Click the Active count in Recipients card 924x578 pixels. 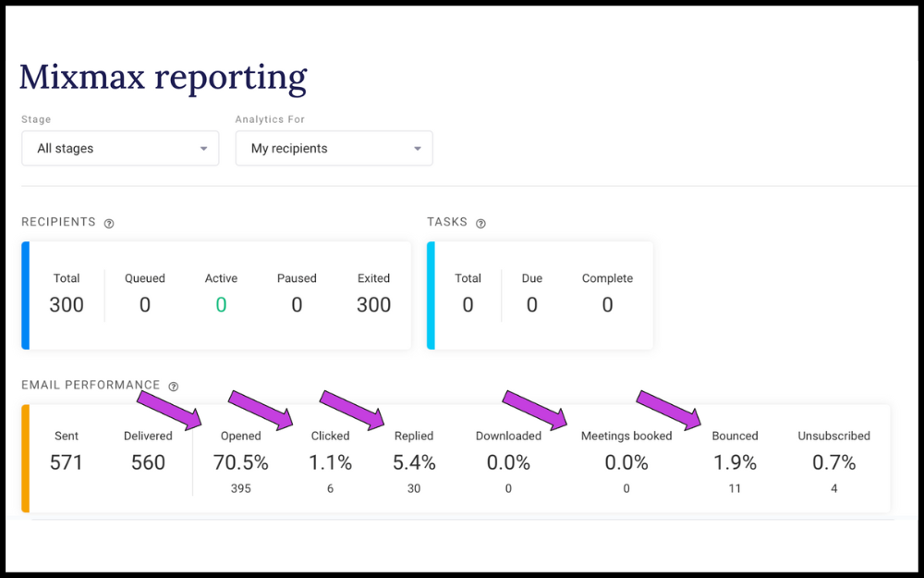(222, 304)
